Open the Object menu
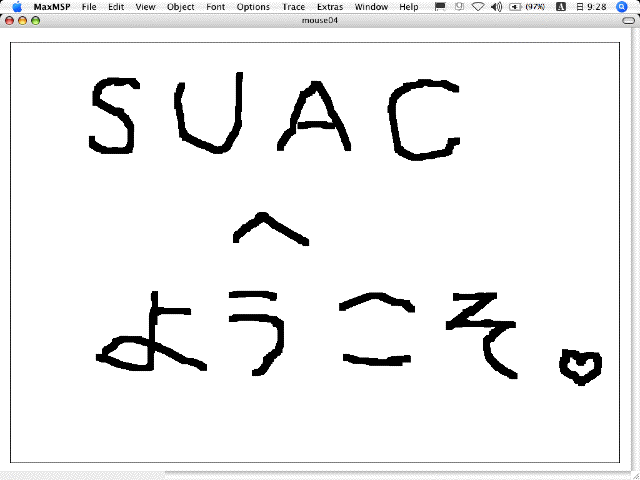This screenshot has width=640, height=480. point(180,7)
